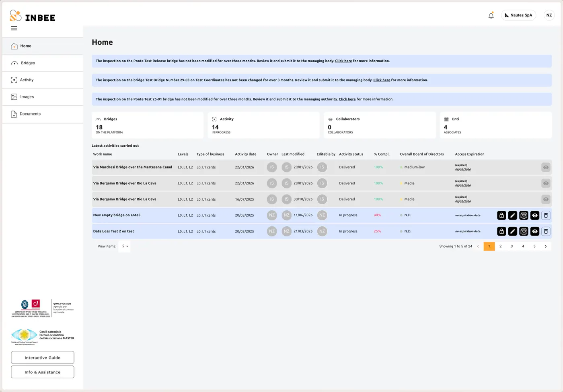The height and width of the screenshot is (392, 563).
Task: View Data Loss Test 2 eye icon
Action: [x=535, y=232]
